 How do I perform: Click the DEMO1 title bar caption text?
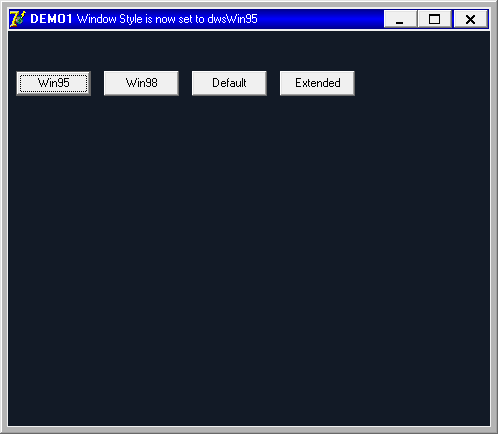(144, 19)
